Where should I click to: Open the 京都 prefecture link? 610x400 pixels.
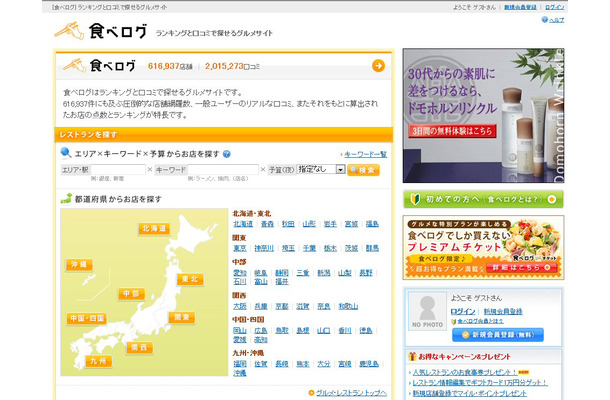[282, 306]
